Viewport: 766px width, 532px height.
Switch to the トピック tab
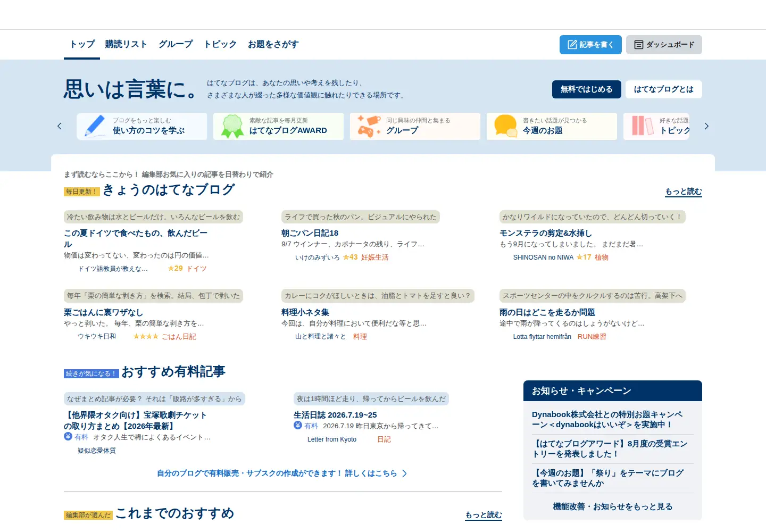[x=220, y=44]
